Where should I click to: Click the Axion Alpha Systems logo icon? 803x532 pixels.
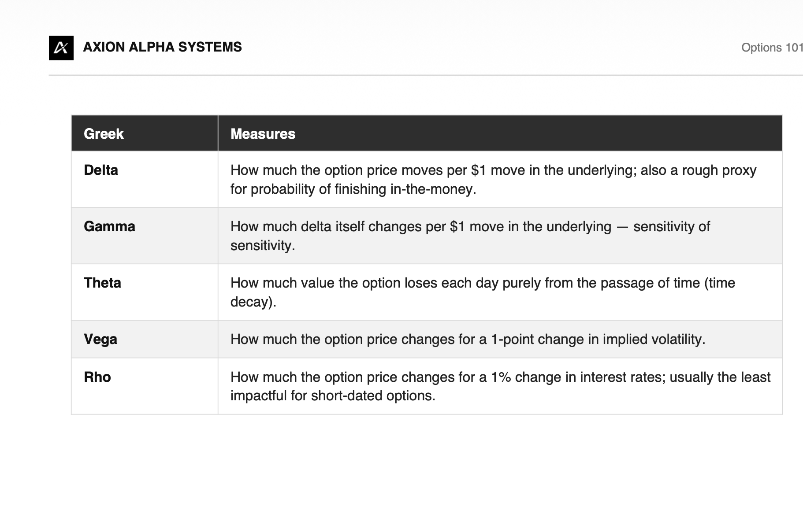[61, 48]
